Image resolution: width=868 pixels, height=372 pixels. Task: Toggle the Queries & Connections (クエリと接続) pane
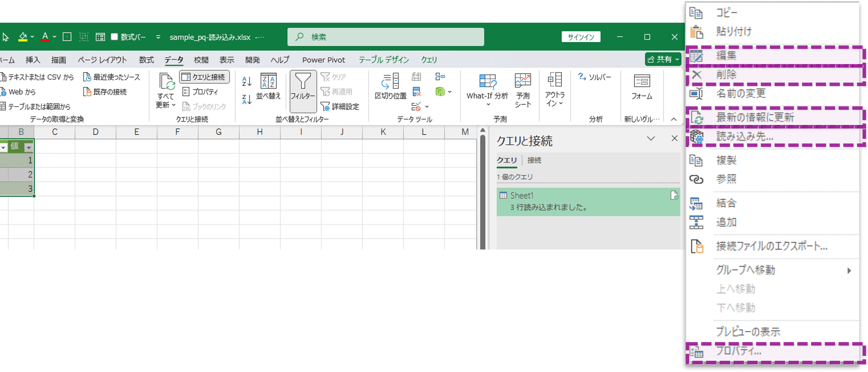[x=204, y=77]
